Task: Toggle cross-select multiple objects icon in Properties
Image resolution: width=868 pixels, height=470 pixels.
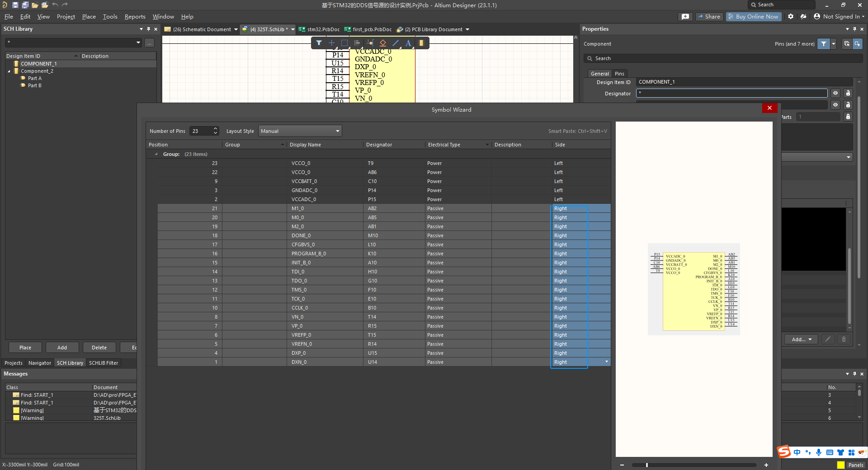Action: 847,44
